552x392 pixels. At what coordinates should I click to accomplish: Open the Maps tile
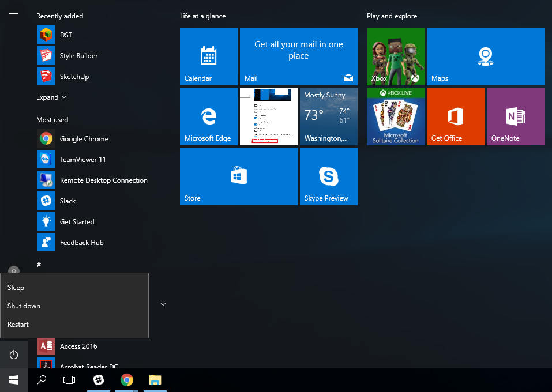(x=486, y=56)
